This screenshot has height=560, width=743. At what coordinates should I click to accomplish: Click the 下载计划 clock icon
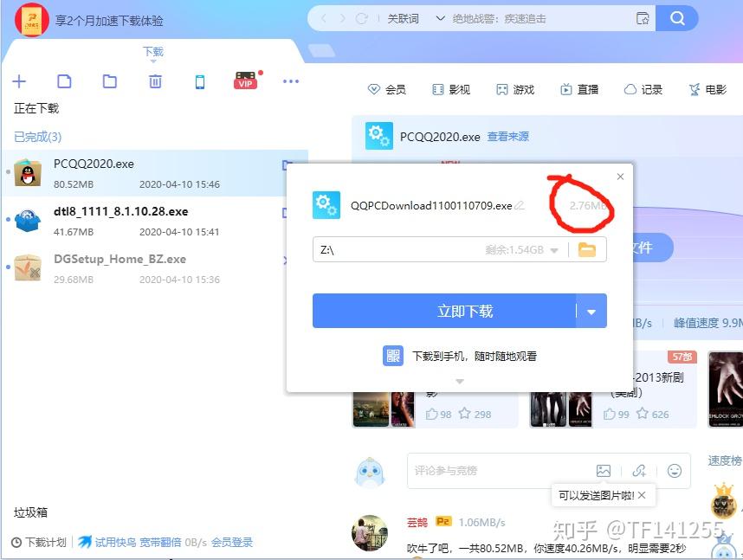16,543
